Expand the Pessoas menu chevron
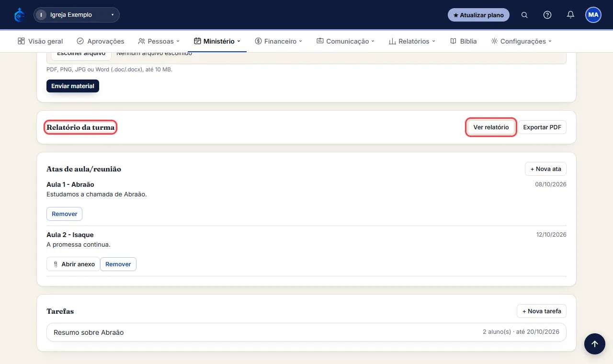The image size is (613, 364). point(178,41)
